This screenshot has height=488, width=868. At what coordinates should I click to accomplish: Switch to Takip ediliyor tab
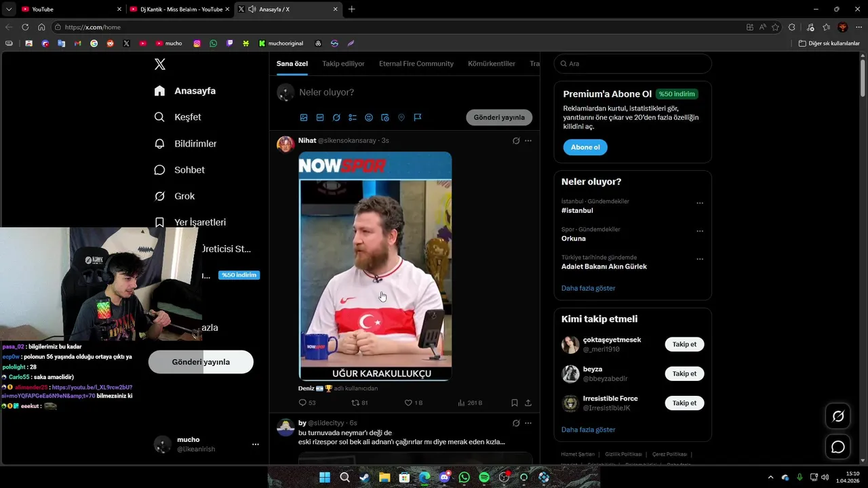(343, 64)
